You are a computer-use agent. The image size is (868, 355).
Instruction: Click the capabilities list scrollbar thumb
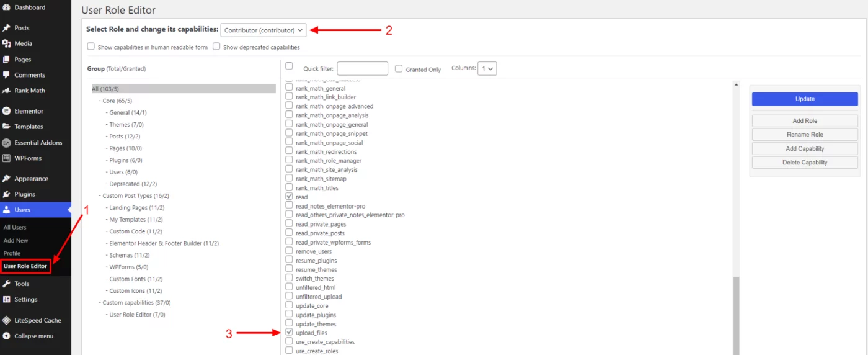click(737, 316)
